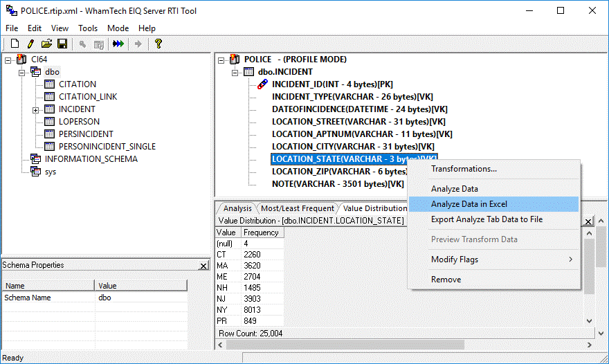Click the CITATION_LINK table icon
609x364 pixels.
pos(49,97)
